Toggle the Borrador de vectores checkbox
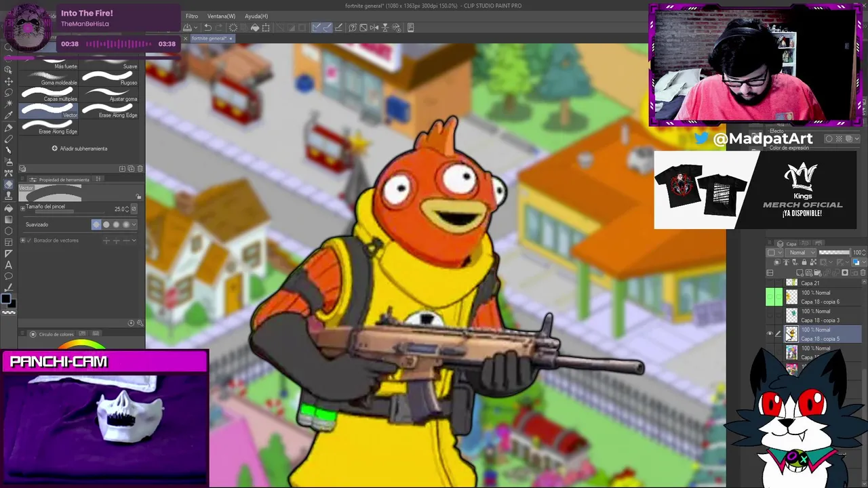Screen dimensions: 868x488 tap(29, 241)
